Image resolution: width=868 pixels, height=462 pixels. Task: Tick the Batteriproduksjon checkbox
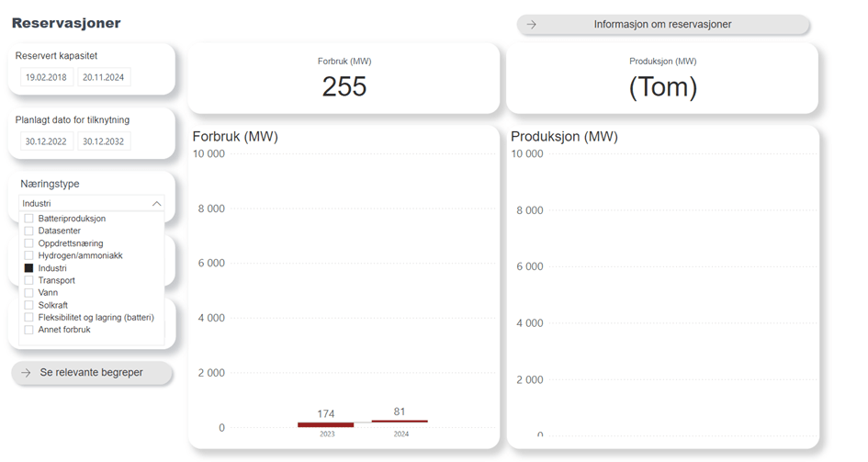29,219
